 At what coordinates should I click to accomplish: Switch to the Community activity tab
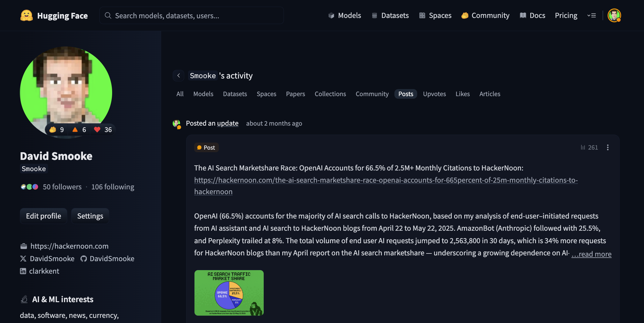[x=372, y=94]
